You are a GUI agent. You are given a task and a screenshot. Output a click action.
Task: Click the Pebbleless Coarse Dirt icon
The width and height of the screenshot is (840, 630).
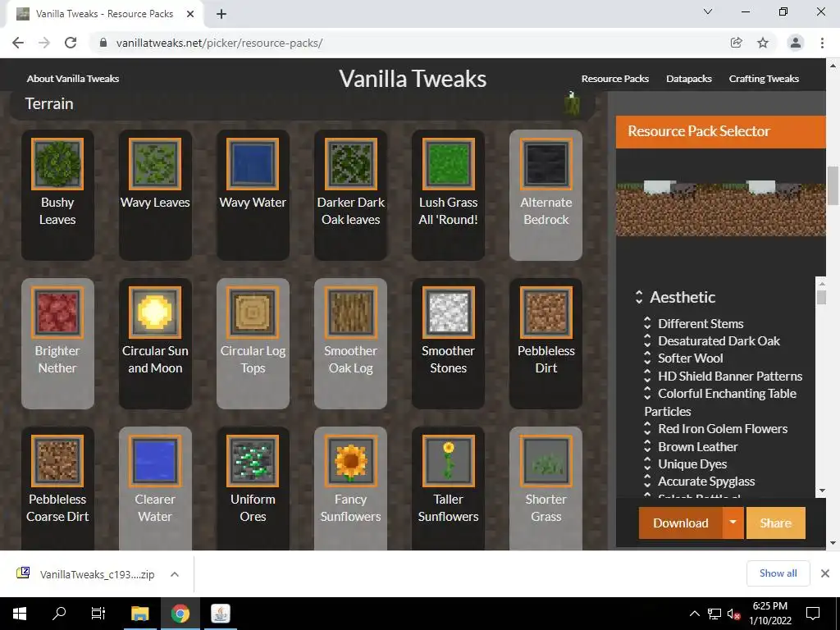57,461
